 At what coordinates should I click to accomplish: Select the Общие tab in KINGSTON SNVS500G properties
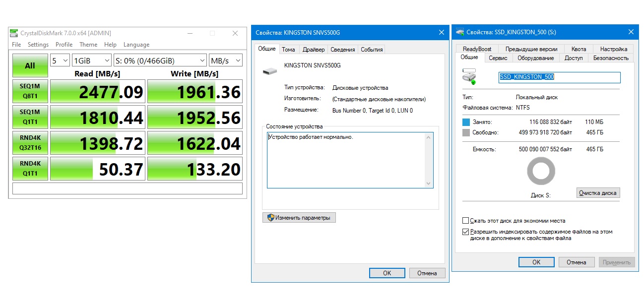click(267, 49)
